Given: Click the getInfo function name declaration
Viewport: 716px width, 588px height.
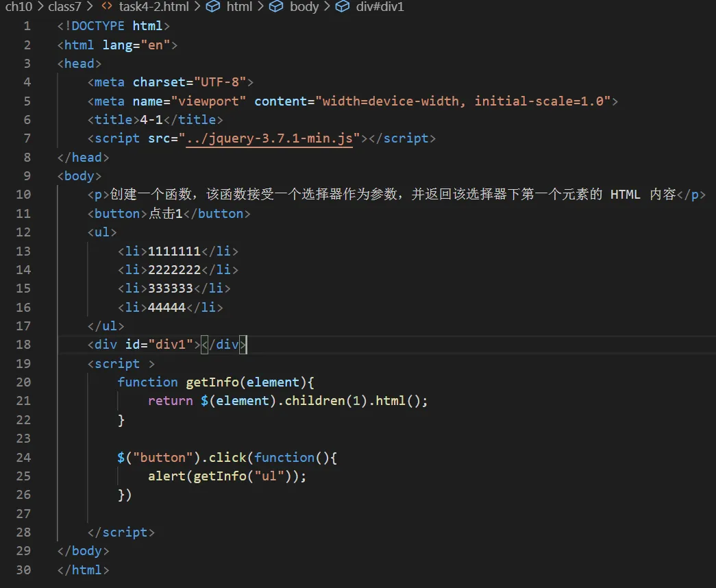Looking at the screenshot, I should (212, 382).
